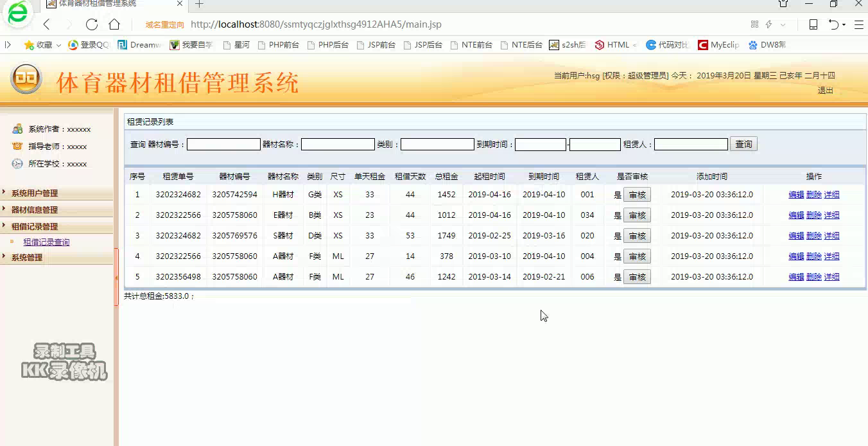Screen dimensions: 868x446
Task: Expand the bookmarks bar side arrow
Action: tap(8, 45)
